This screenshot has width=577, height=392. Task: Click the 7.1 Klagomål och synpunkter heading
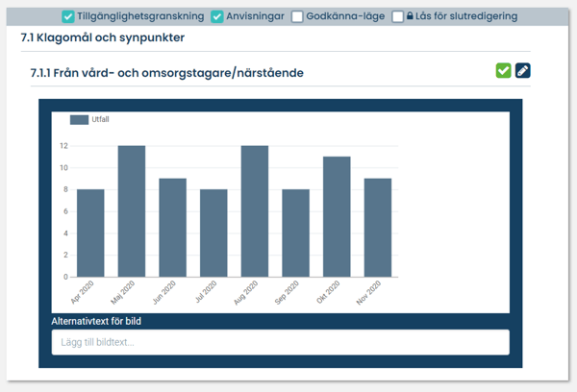point(103,37)
